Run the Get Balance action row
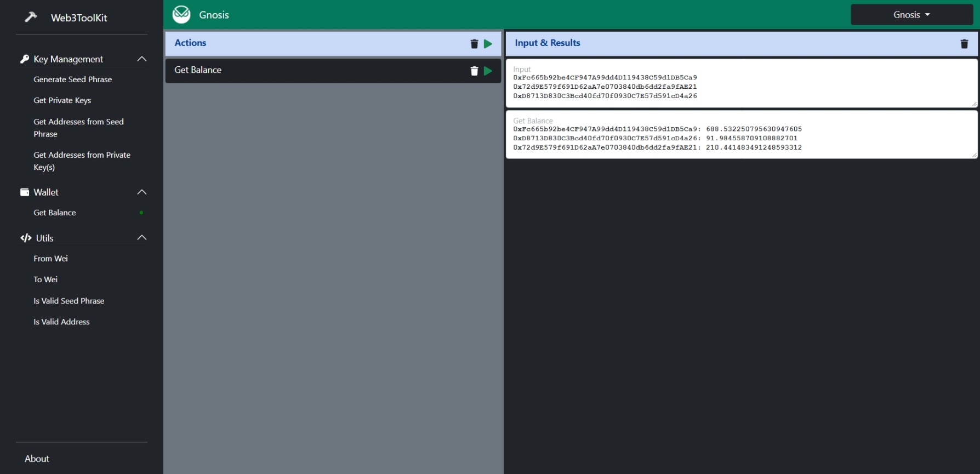980x474 pixels. pyautogui.click(x=488, y=71)
